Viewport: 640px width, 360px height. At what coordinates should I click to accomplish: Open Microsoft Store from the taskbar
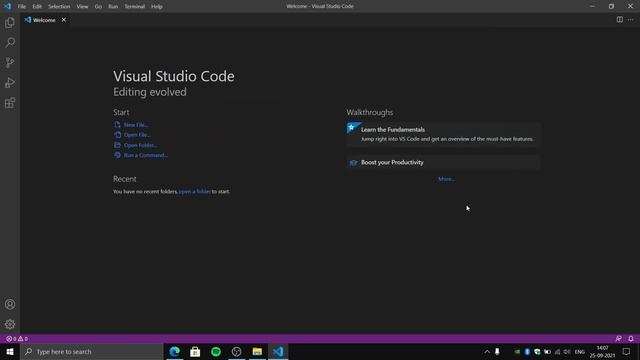[195, 351]
